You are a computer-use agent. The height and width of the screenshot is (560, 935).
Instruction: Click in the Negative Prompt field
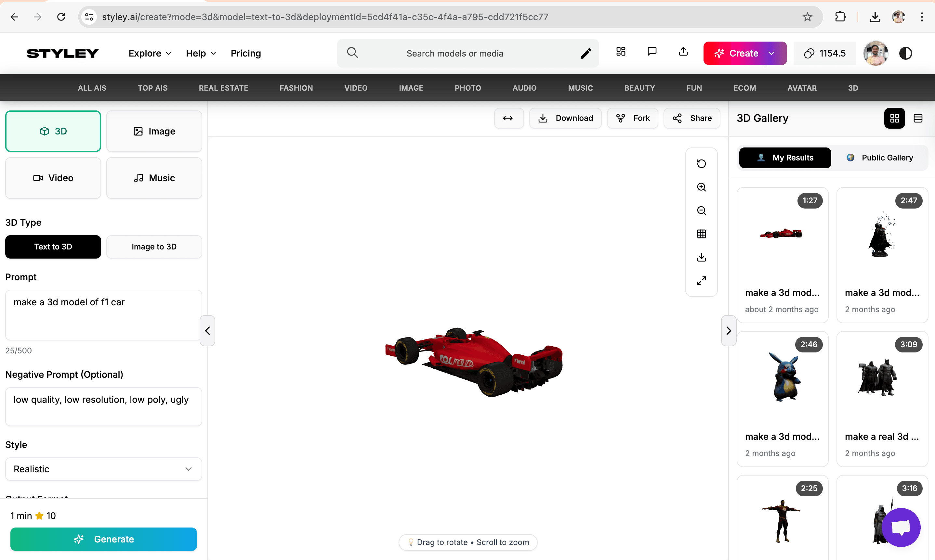tap(103, 406)
